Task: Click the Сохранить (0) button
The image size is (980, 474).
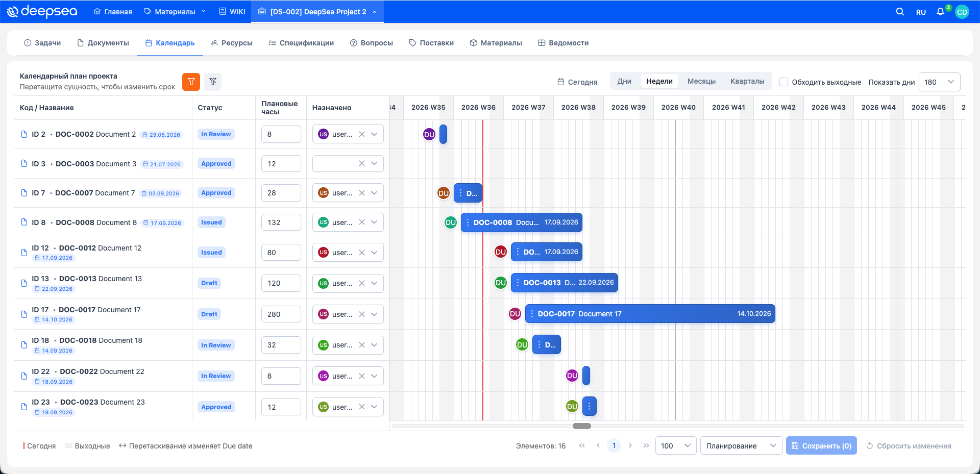Action: click(821, 445)
